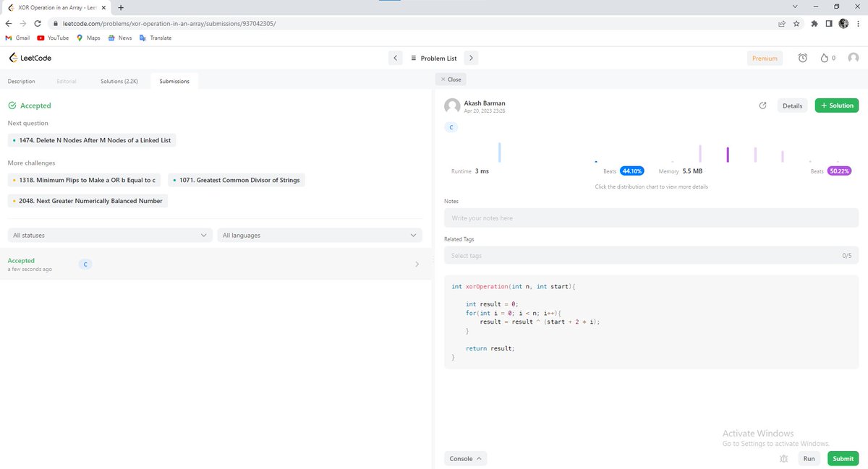Screen dimensions: 868x469
Task: Open next question 1474 Delete N Nodes
Action: [92, 140]
